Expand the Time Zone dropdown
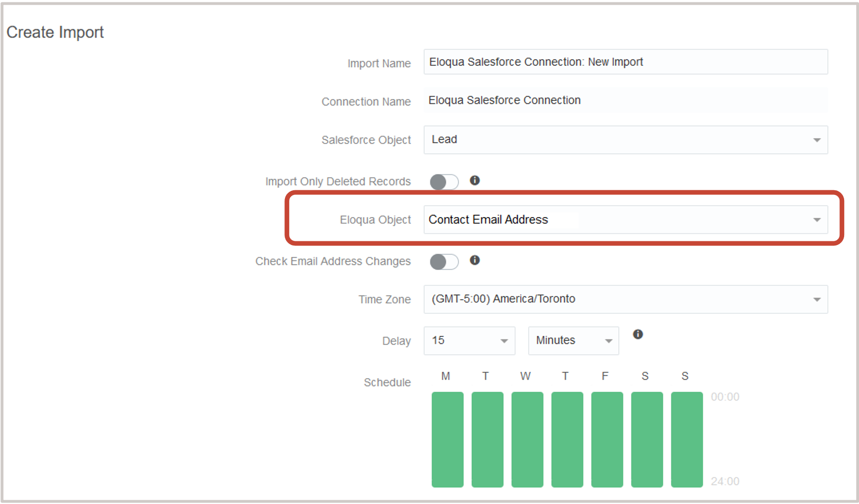This screenshot has height=504, width=859. (816, 299)
